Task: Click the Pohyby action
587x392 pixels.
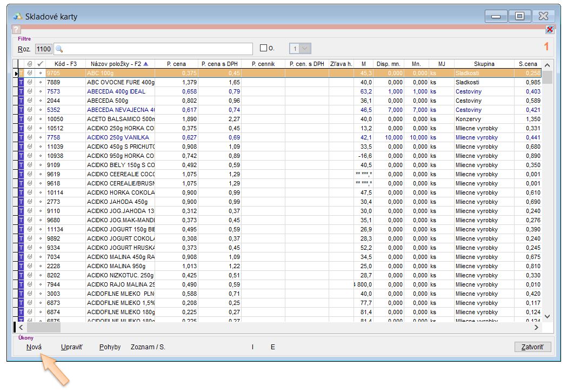Action: click(110, 347)
